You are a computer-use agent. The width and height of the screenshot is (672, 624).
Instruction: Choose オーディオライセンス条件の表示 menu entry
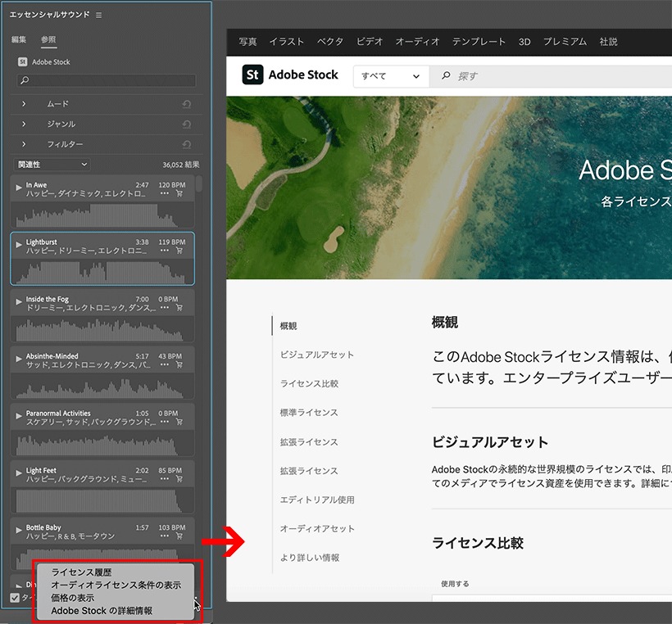click(116, 585)
